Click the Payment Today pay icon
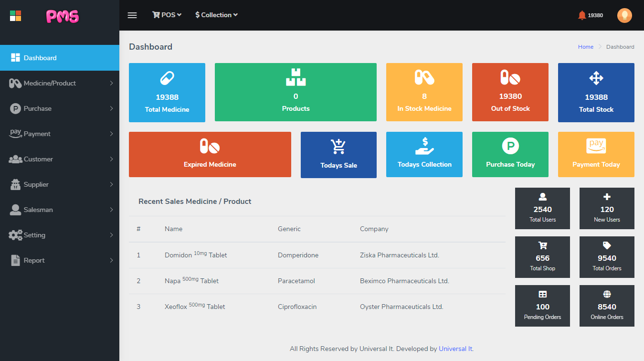The width and height of the screenshot is (644, 361). (596, 146)
